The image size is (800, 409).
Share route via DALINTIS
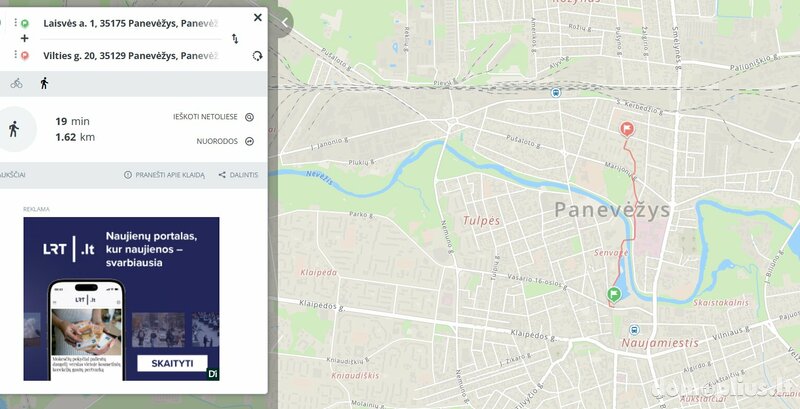[238, 175]
